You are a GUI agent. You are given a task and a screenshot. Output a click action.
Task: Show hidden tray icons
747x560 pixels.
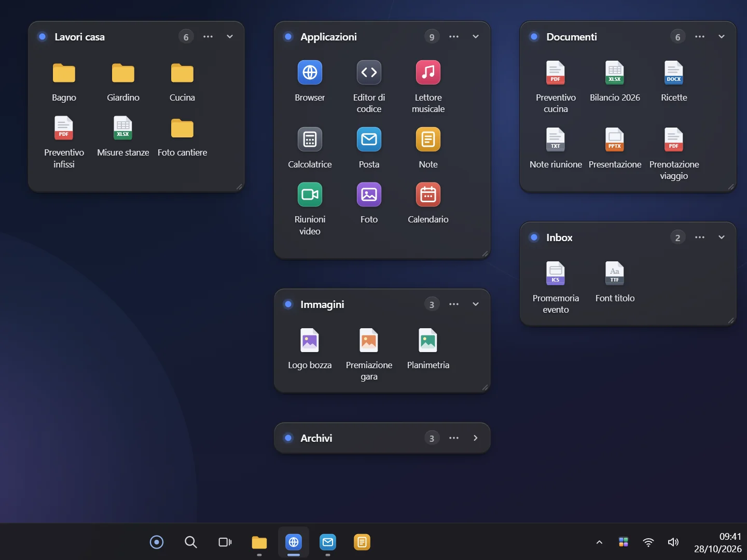click(599, 542)
